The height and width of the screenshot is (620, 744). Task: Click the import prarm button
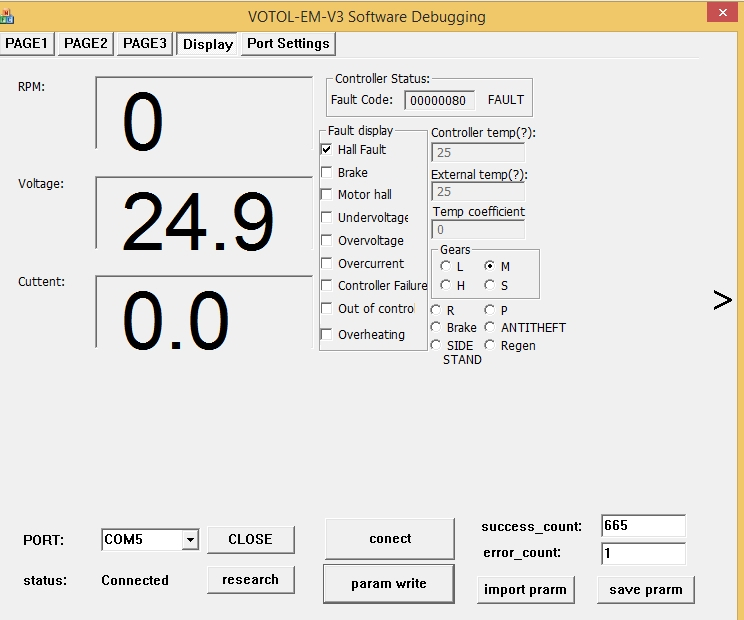[525, 589]
